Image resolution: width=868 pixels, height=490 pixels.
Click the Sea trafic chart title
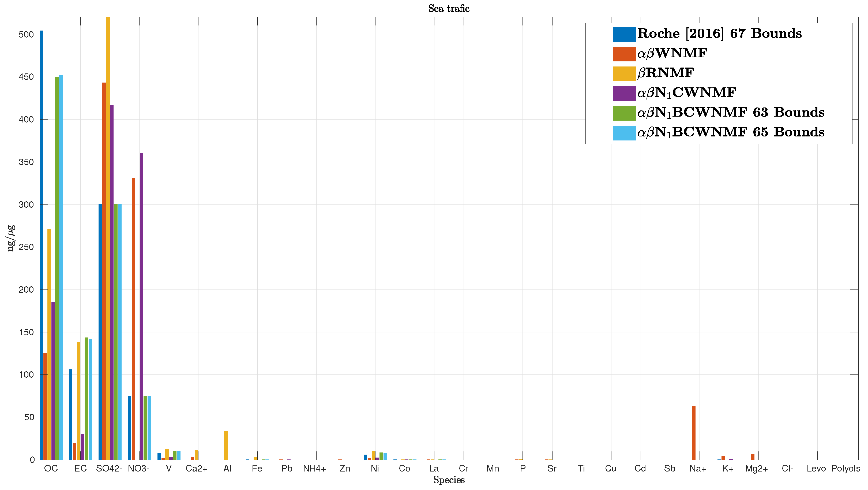449,8
